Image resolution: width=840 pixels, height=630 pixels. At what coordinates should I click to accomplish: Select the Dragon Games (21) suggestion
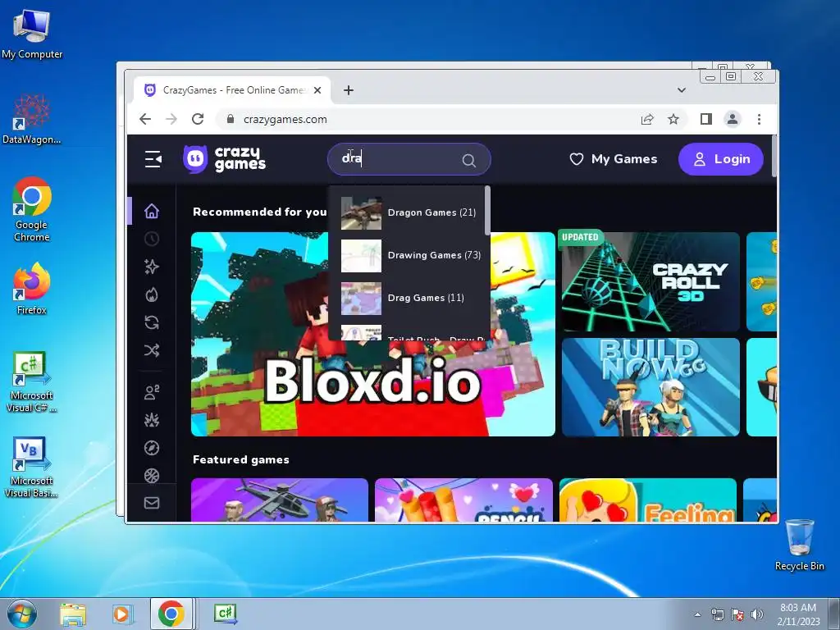click(x=409, y=212)
